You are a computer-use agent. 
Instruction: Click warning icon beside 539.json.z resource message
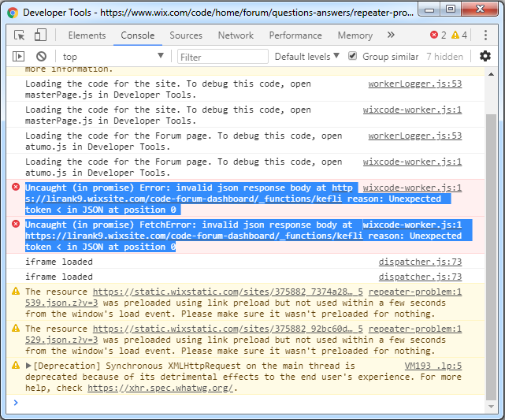point(16,292)
